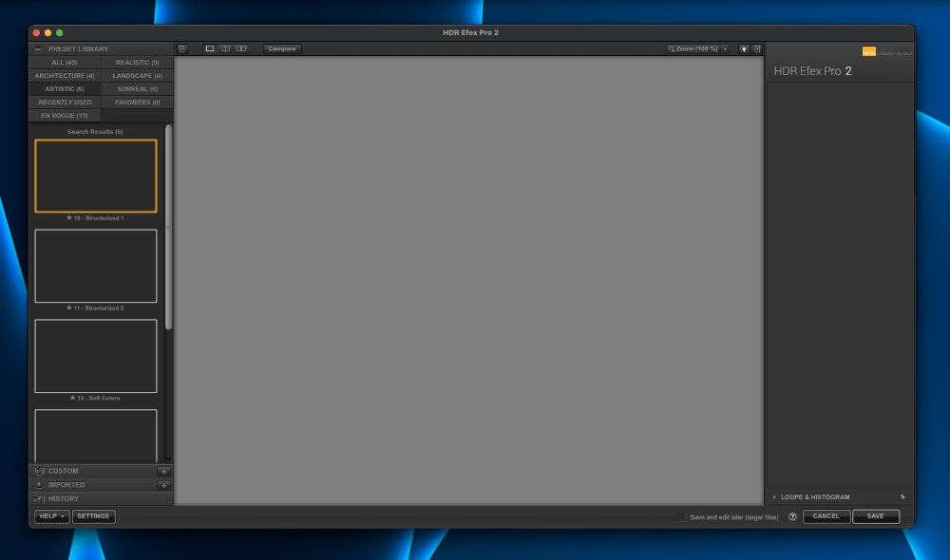Select the ALL (45) preset category
Screen dimensions: 950x560
(65, 63)
